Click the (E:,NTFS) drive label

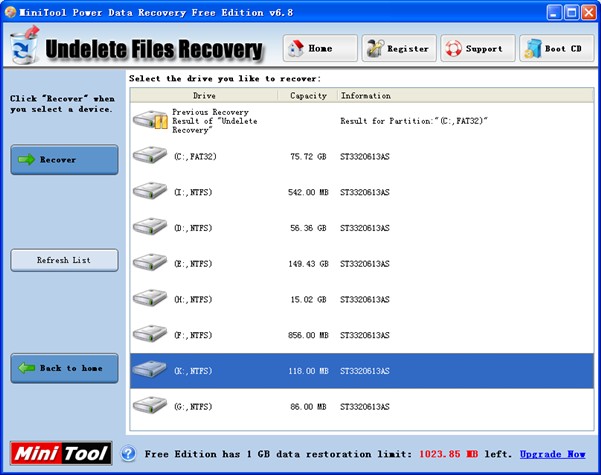[x=193, y=264]
